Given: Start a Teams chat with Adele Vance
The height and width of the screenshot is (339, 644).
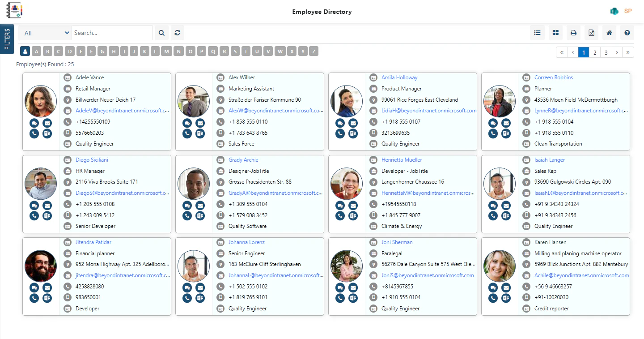Looking at the screenshot, I should point(34,122).
